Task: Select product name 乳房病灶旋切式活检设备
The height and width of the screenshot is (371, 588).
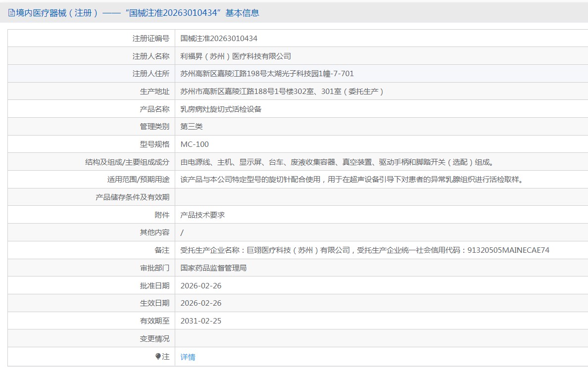Action: click(x=221, y=109)
